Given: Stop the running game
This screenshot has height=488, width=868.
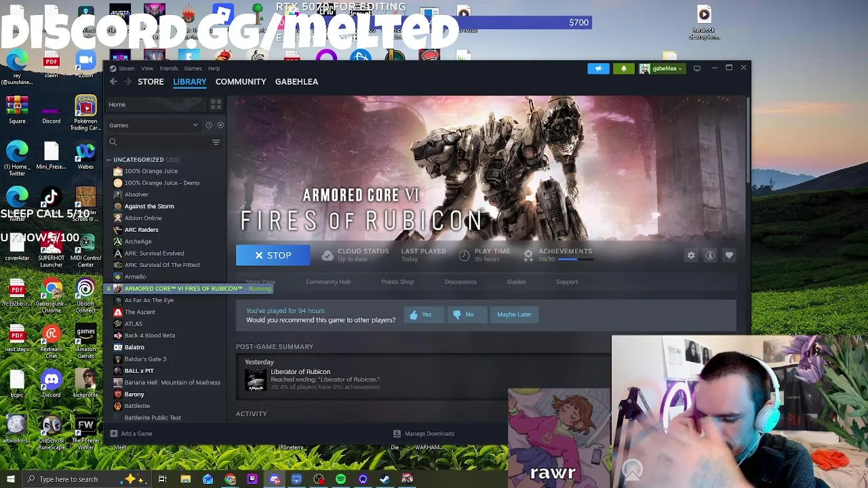Looking at the screenshot, I should coord(273,256).
